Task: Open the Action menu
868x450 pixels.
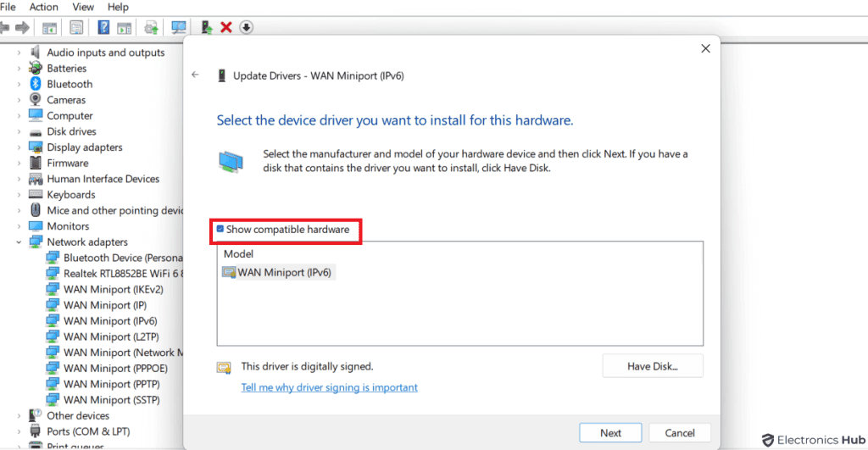Action: tap(44, 7)
